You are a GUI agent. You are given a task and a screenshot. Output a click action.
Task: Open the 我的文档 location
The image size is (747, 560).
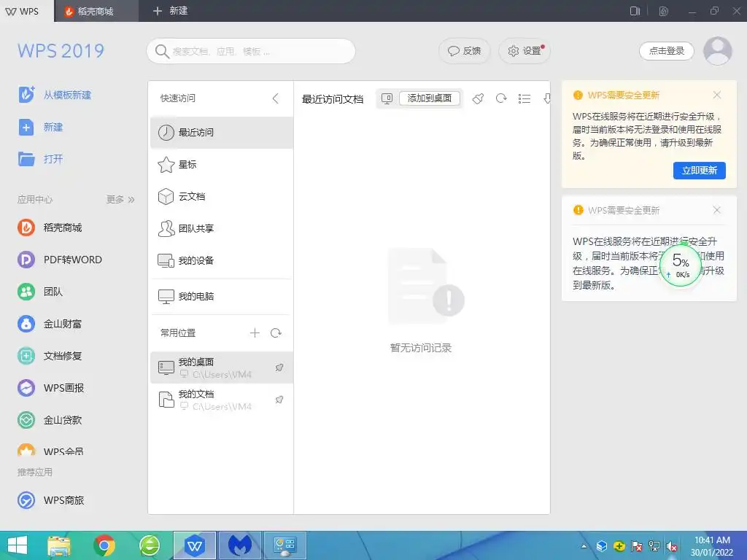(x=222, y=400)
